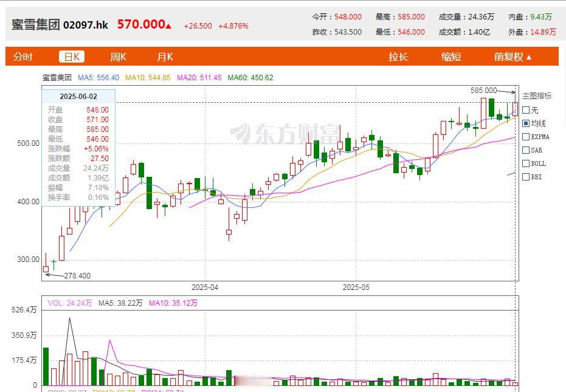This screenshot has width=566, height=392.
Task: Select the 无 indicator checkbox
Action: 526,110
